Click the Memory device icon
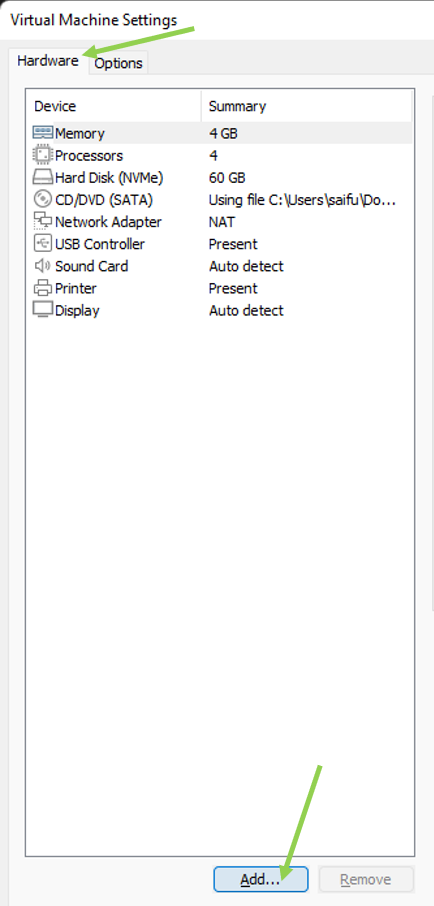The height and width of the screenshot is (906, 434). point(43,133)
